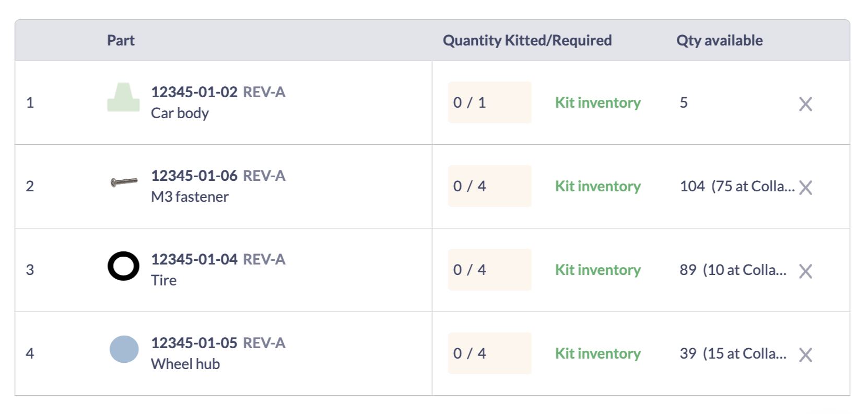
Task: Click the Part column header
Action: 121,41
